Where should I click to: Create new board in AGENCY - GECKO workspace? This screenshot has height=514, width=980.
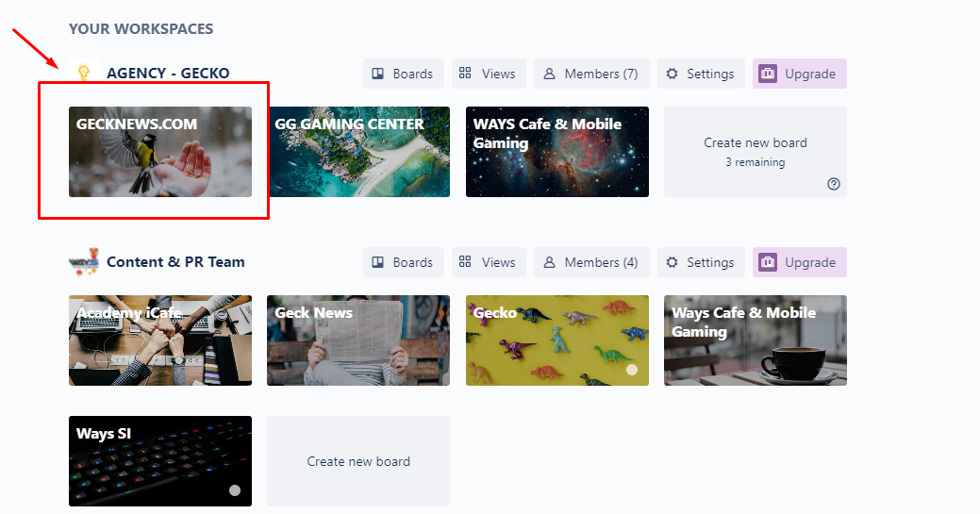coord(755,152)
